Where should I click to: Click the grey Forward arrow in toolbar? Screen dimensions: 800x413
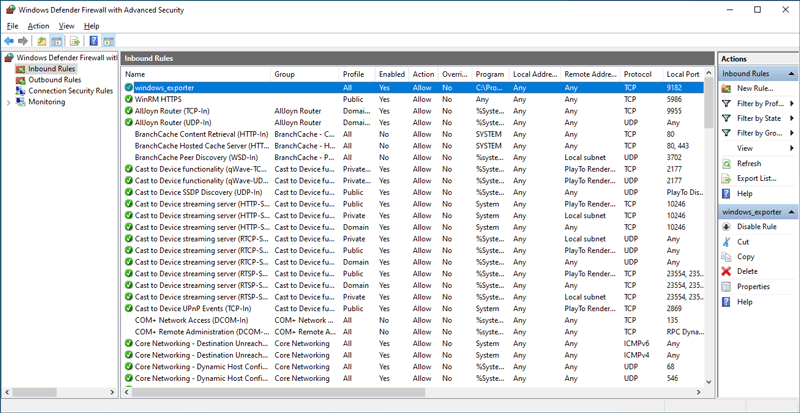click(22, 41)
